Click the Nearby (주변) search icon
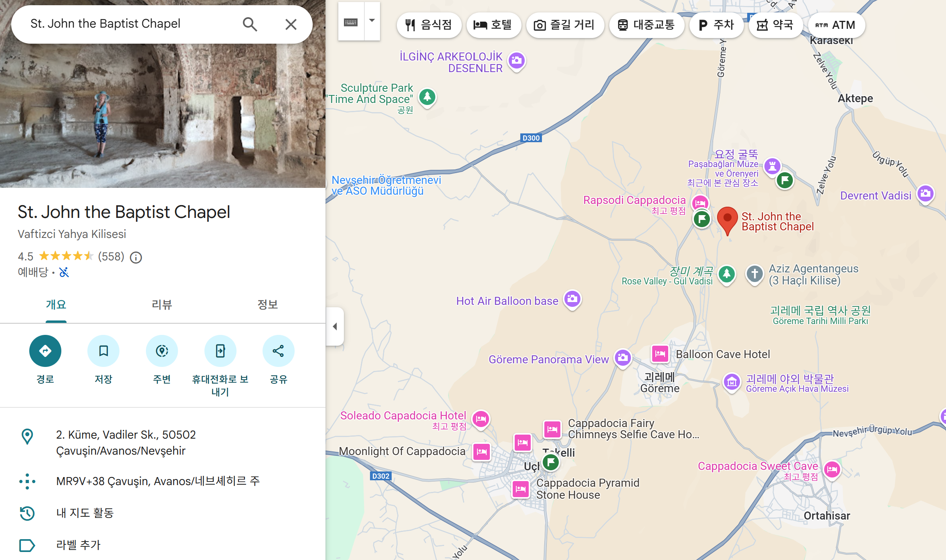The height and width of the screenshot is (560, 946). [x=162, y=351]
